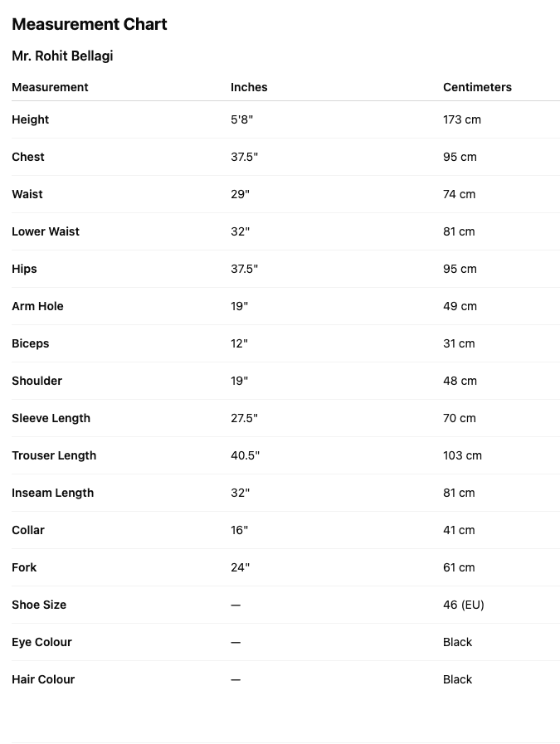This screenshot has width=560, height=744.
Task: Click the Arm Hole row label
Action: point(37,306)
